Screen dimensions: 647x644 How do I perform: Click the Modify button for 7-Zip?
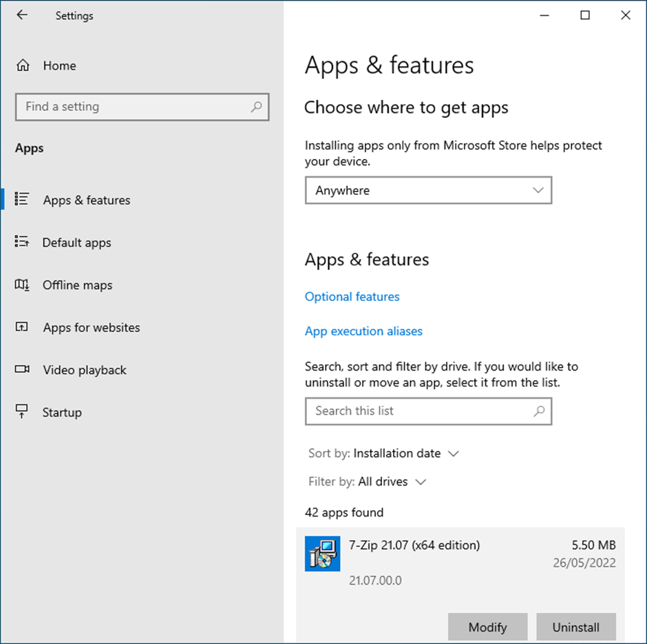click(488, 627)
